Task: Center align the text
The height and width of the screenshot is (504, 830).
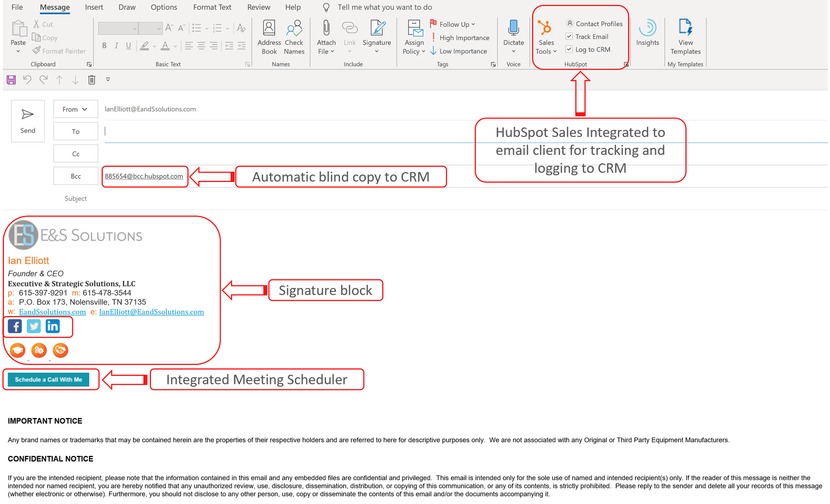Action: [x=201, y=46]
